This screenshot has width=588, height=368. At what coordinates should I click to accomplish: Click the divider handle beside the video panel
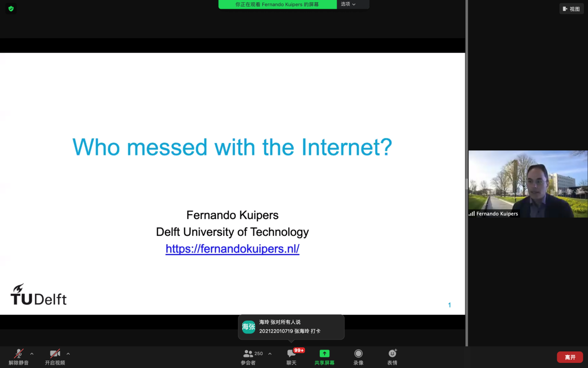click(x=467, y=184)
